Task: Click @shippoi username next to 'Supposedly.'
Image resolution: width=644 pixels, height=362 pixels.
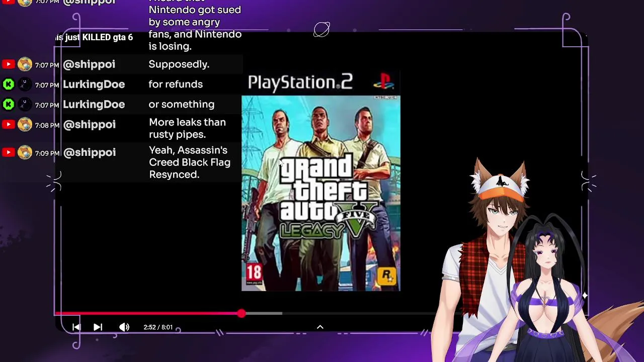Action: (x=89, y=64)
